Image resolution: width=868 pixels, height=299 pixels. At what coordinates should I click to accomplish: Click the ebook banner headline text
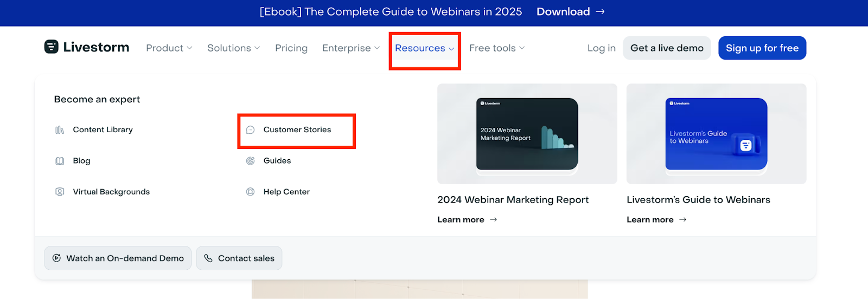[391, 11]
